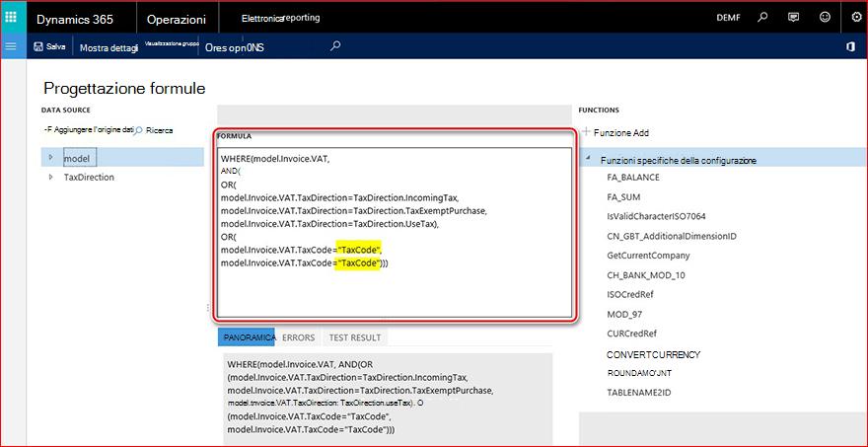Open the settings gear icon
This screenshot has height=447, width=868.
point(856,17)
